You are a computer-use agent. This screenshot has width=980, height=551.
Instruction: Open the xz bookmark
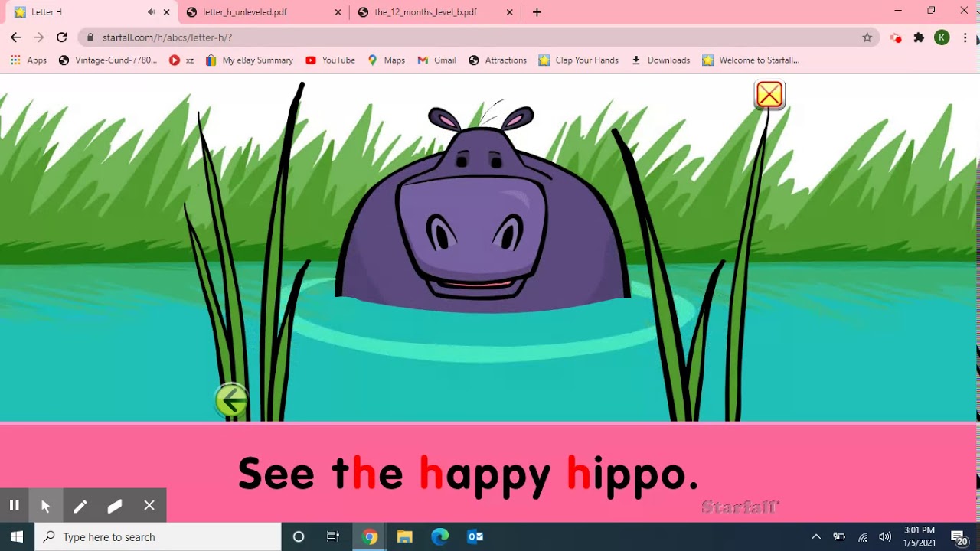181,60
